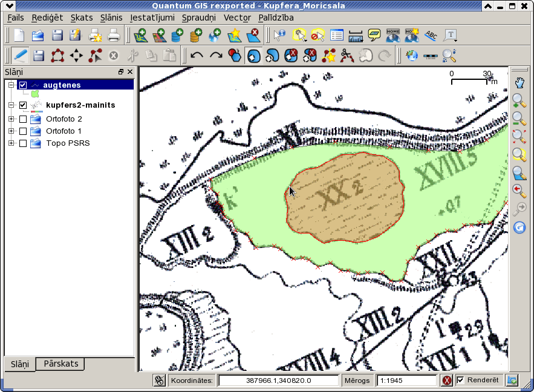Open the Iestatījumi menu
Screen dimensions: 534x392
pos(152,18)
